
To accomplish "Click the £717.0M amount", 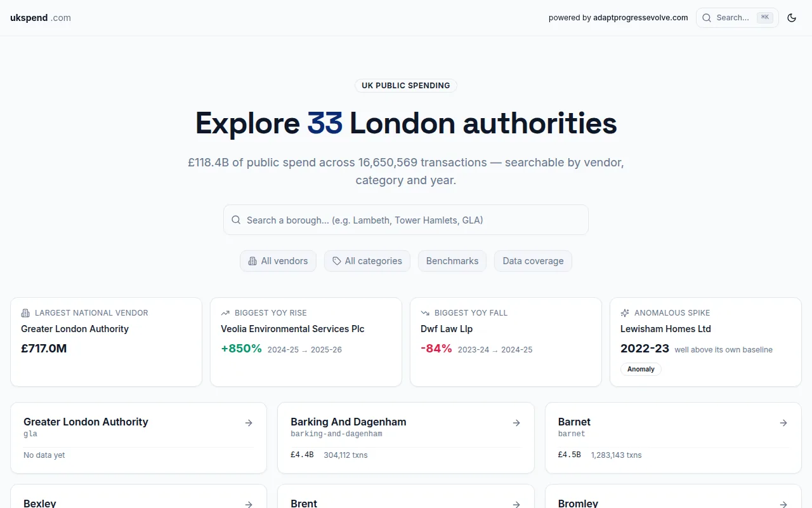I will (44, 348).
